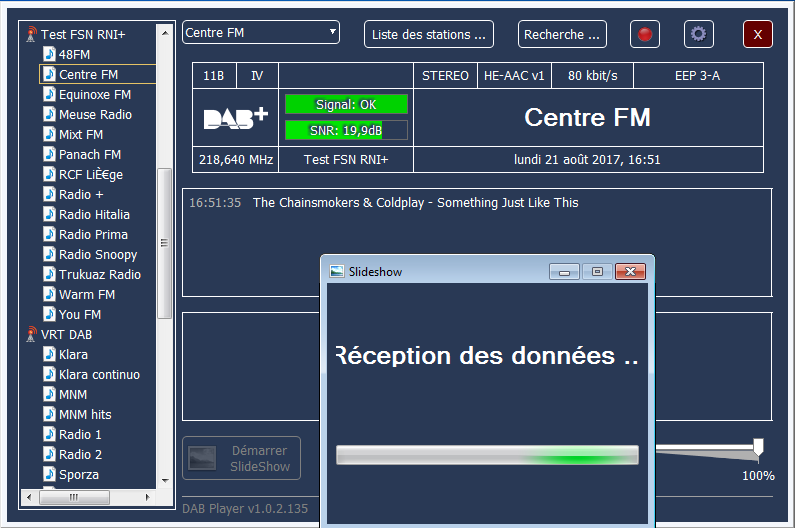Open settings via the gear icon
This screenshot has width=795, height=528.
698,34
